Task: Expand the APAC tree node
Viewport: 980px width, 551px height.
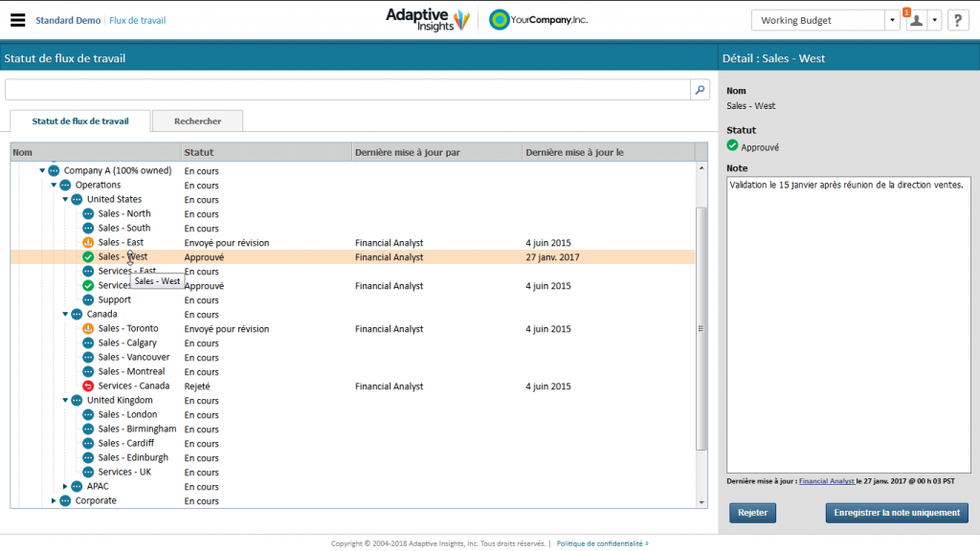Action: (x=65, y=486)
